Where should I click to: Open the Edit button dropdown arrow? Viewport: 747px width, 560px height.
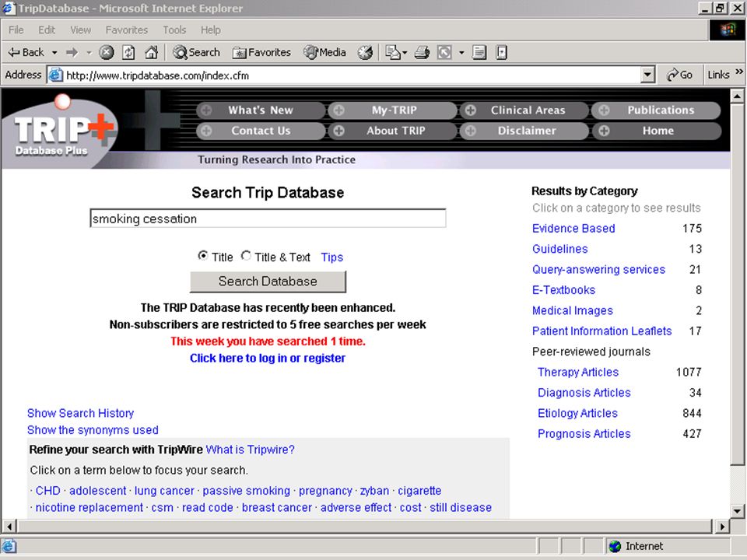(461, 52)
